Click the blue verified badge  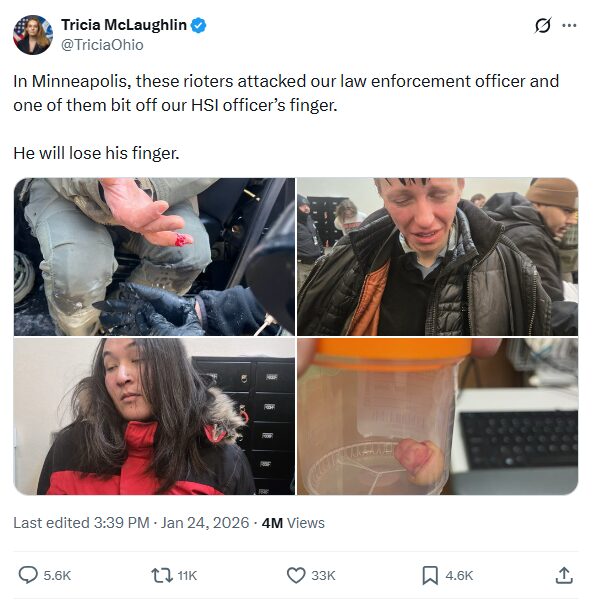pos(199,25)
